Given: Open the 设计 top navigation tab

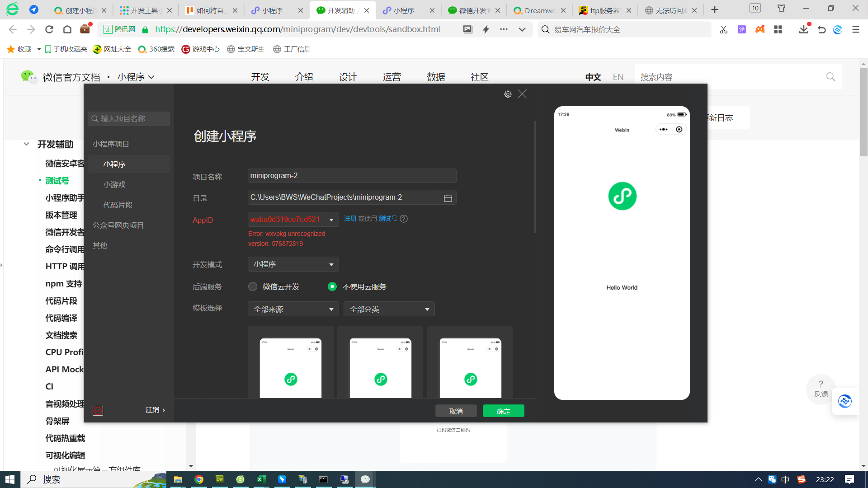Looking at the screenshot, I should tap(348, 77).
